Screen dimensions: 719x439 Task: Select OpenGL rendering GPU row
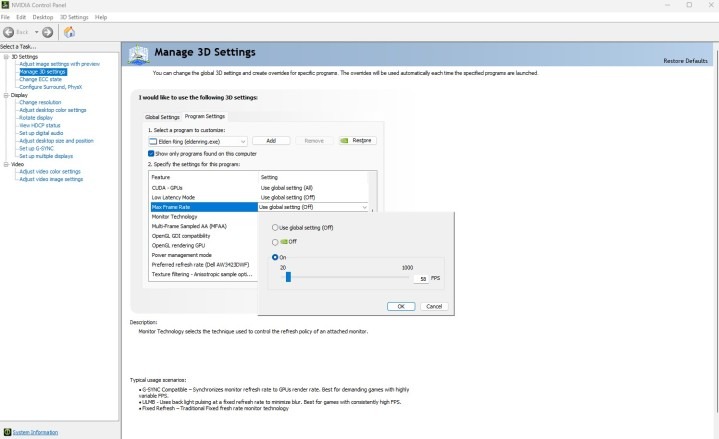pos(204,245)
